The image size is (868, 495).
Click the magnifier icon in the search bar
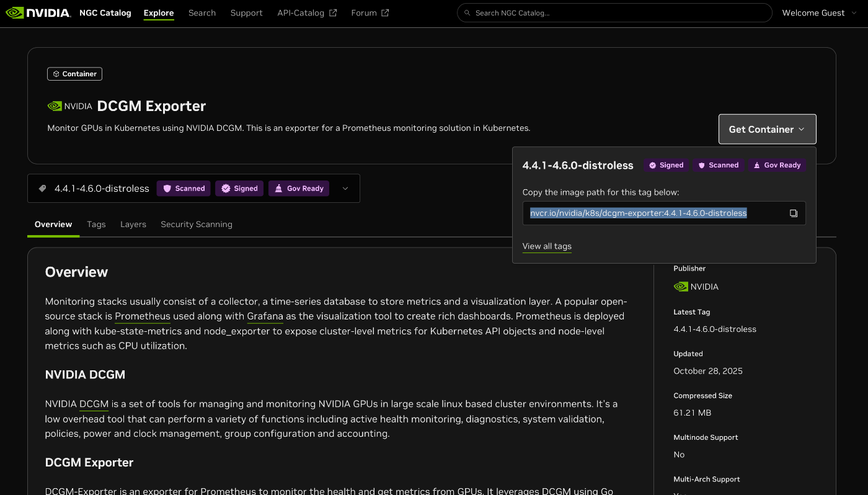(x=467, y=12)
